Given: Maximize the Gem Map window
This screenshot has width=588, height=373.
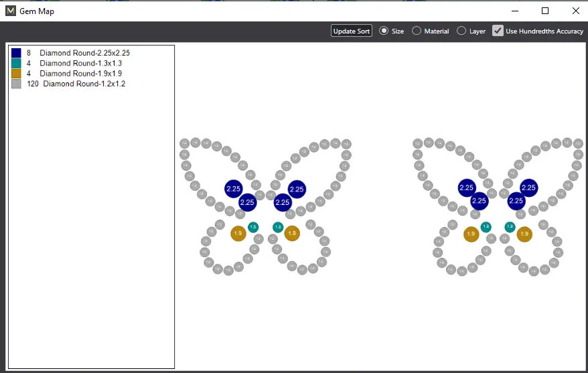Looking at the screenshot, I should pyautogui.click(x=544, y=11).
